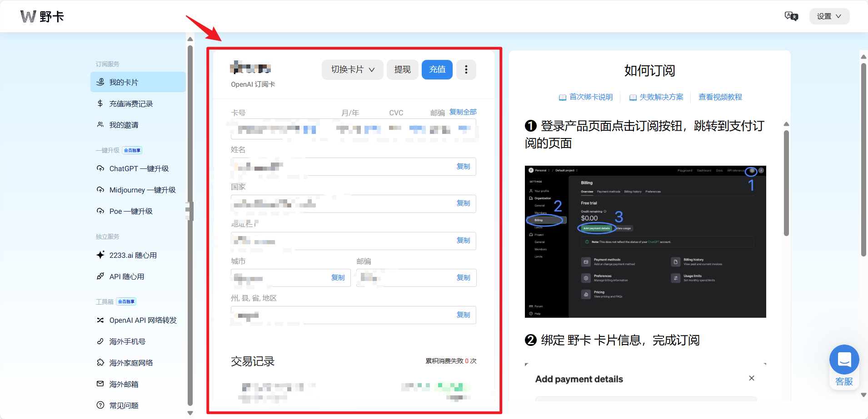This screenshot has width=868, height=419.
Task: Click the phone icon beside 海外手机号
Action: point(100,341)
